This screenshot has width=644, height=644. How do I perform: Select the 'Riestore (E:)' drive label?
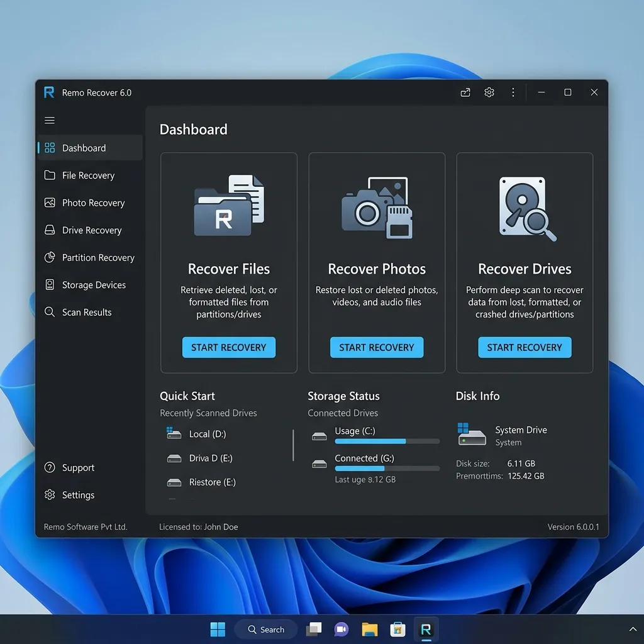[x=213, y=482]
